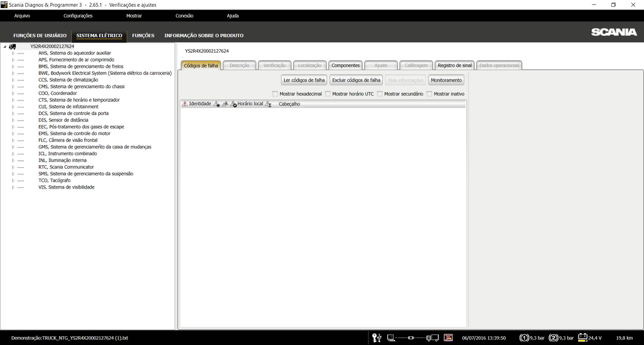This screenshot has height=345, width=644.
Task: Select BWE, Bodywork Electrical System row
Action: (105, 74)
